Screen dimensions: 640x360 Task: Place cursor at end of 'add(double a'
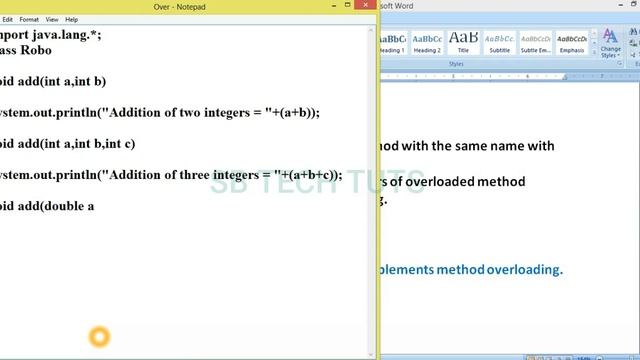coord(94,206)
